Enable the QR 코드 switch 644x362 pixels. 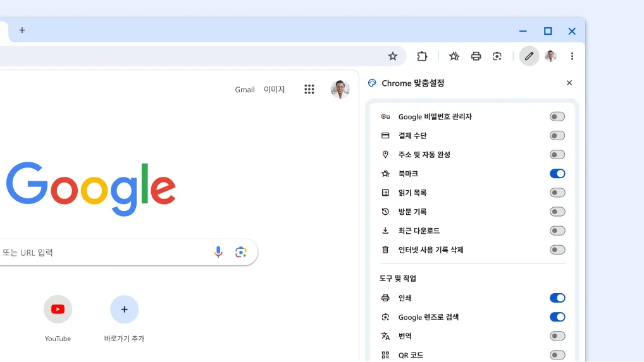click(x=557, y=355)
